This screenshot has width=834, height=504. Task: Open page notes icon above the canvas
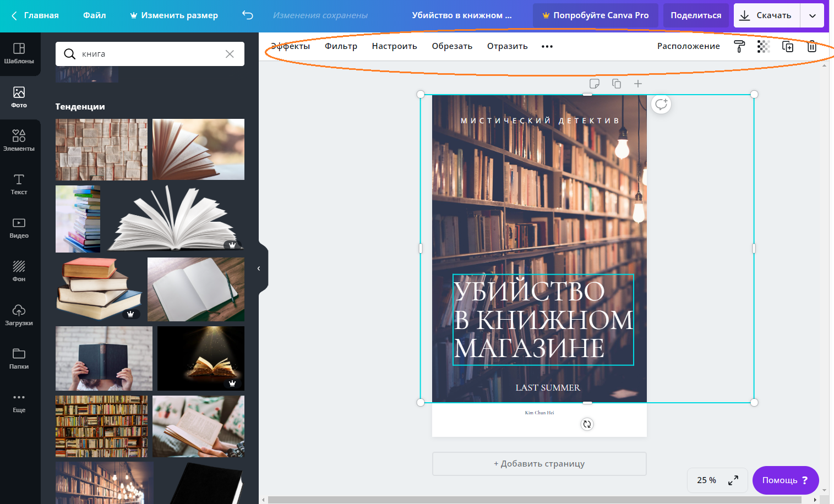pyautogui.click(x=595, y=84)
